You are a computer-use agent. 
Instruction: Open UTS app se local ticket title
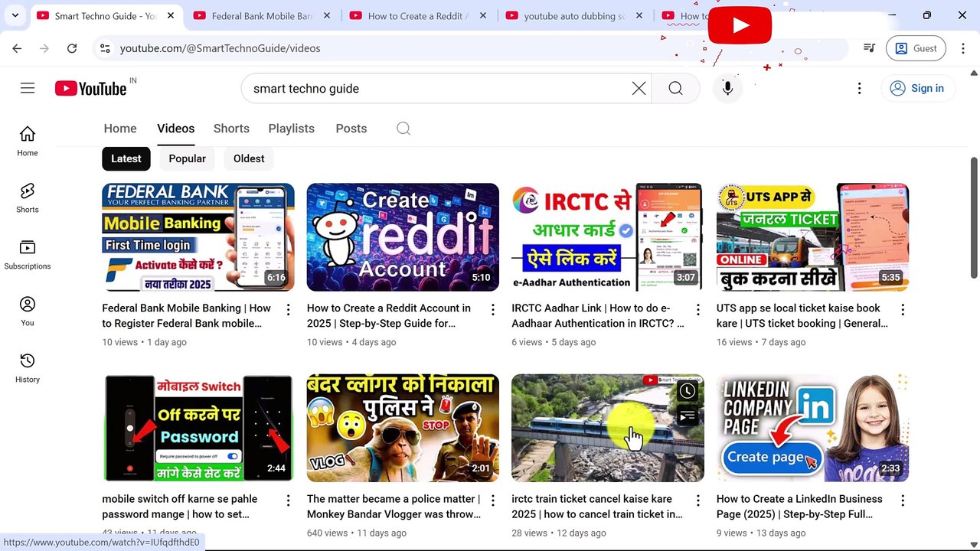point(802,316)
